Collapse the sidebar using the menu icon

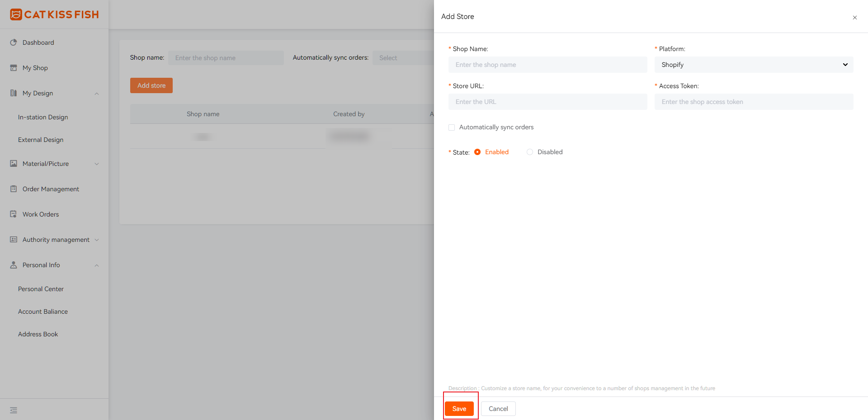[x=14, y=410]
